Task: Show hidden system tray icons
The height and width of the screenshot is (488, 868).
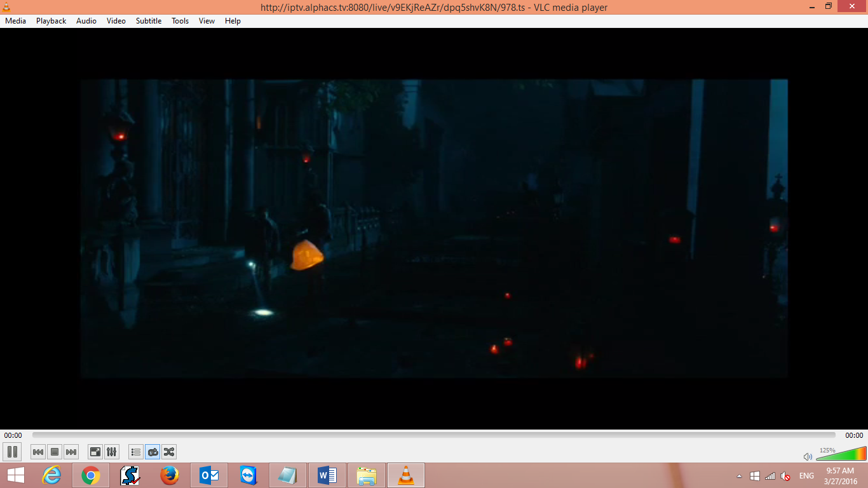Action: tap(739, 476)
